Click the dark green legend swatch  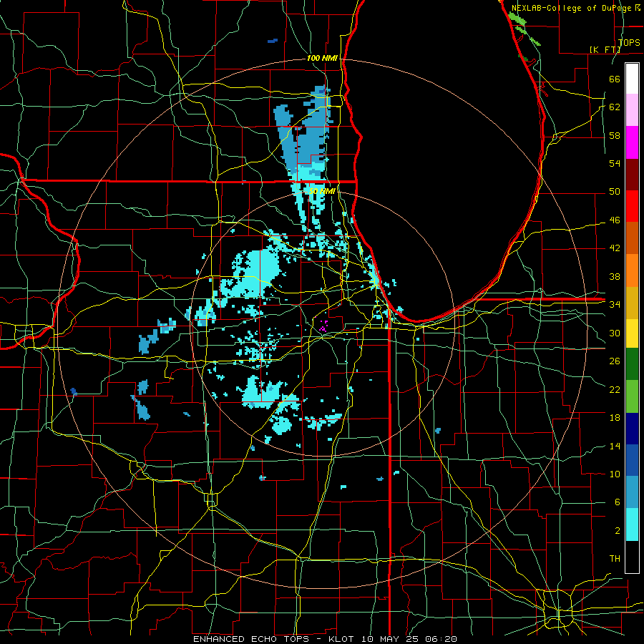(632, 364)
